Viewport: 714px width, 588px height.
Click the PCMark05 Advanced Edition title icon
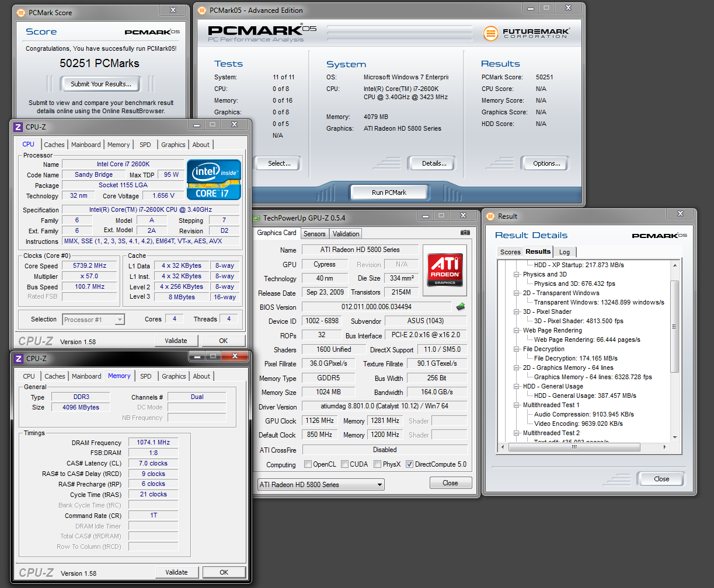(x=202, y=10)
